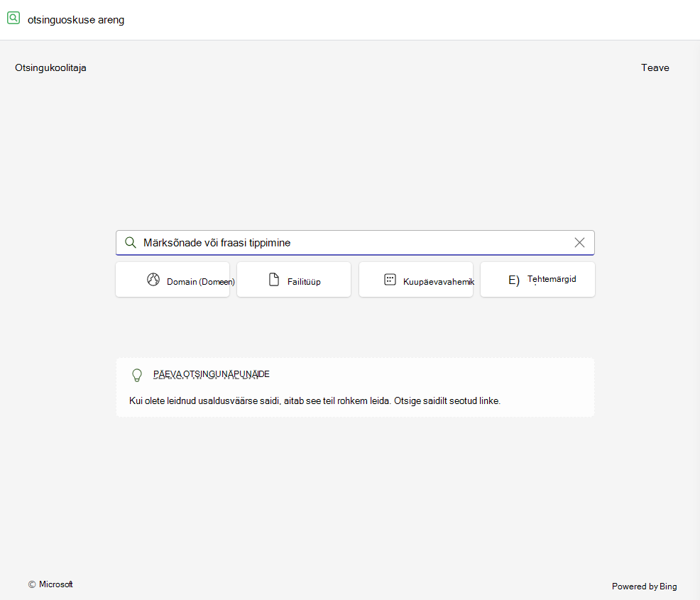Select the Kuupäevavahemik filter
Viewport: 700px width, 600px height.
coord(415,280)
